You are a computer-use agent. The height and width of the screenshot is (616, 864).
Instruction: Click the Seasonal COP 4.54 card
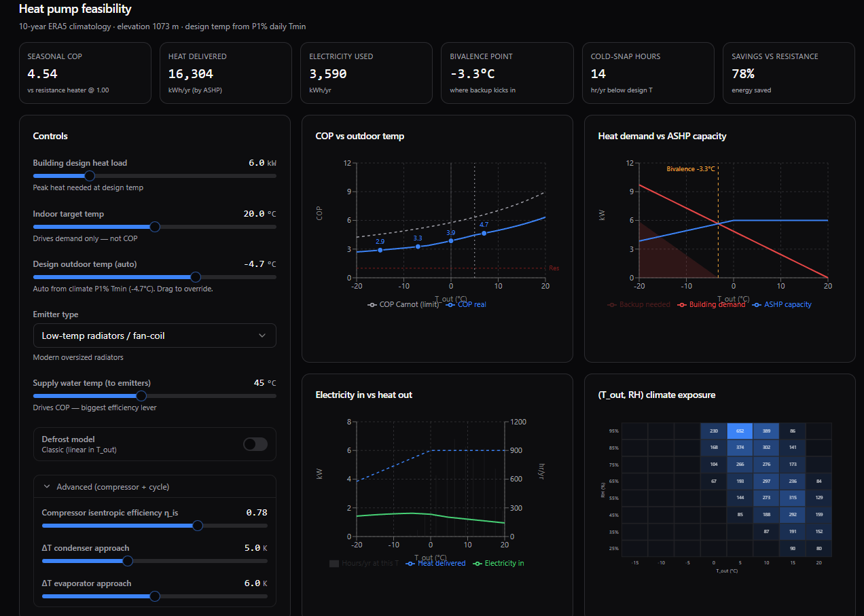(x=85, y=73)
